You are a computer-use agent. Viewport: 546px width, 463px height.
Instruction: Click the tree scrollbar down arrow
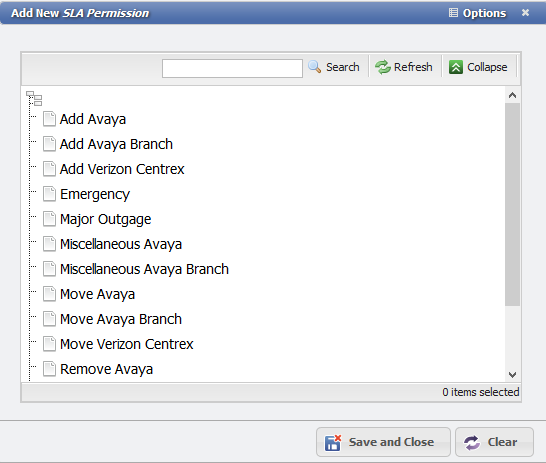point(512,375)
